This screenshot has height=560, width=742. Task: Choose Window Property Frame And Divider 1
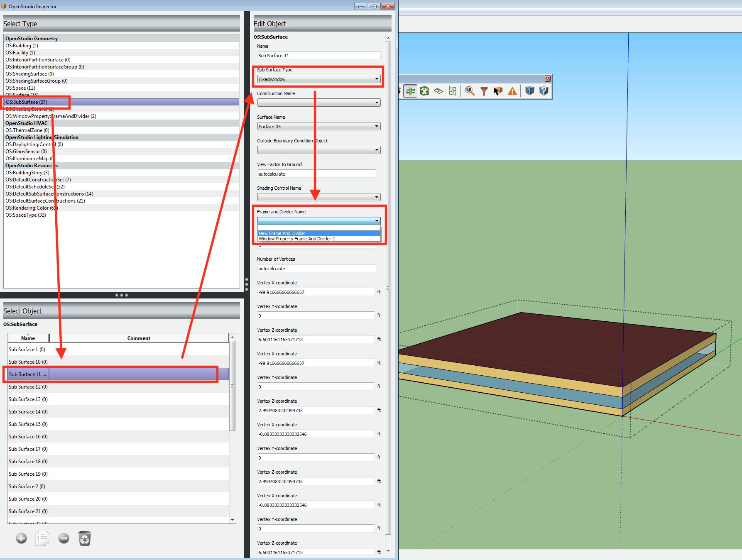(x=318, y=239)
